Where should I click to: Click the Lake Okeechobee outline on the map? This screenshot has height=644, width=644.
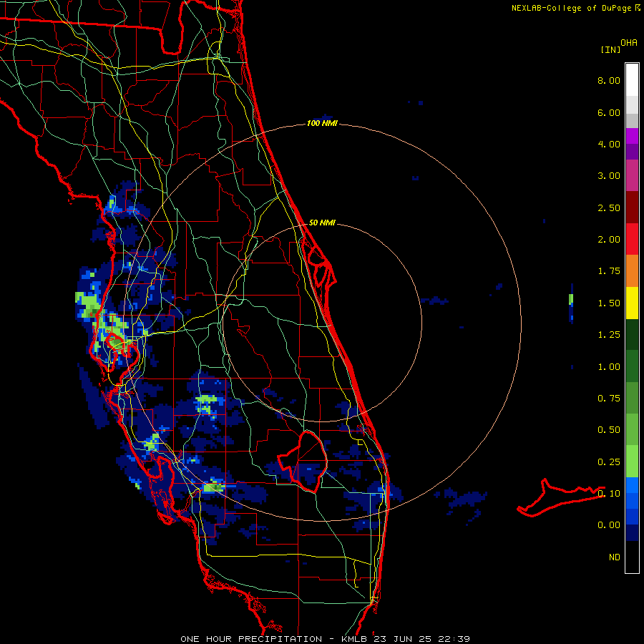pos(303,462)
